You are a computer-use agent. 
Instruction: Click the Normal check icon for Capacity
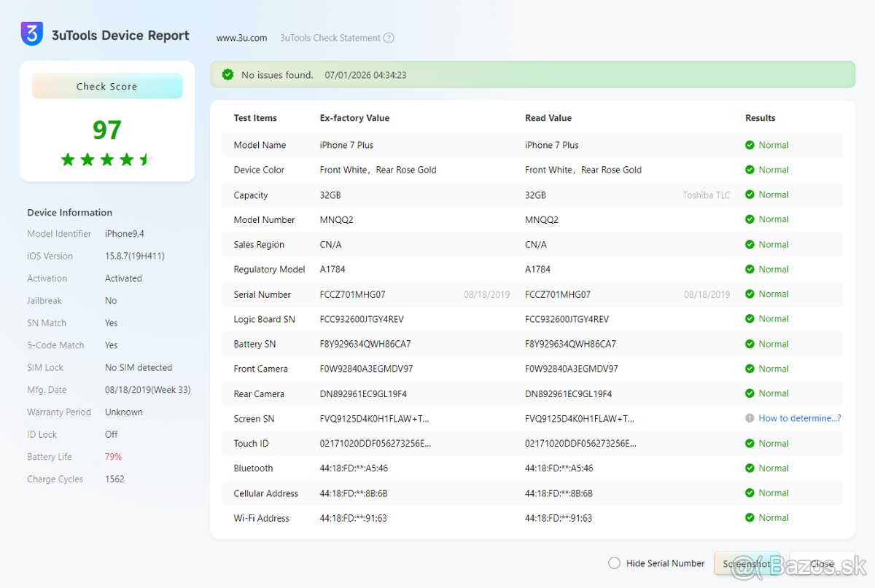pos(750,195)
